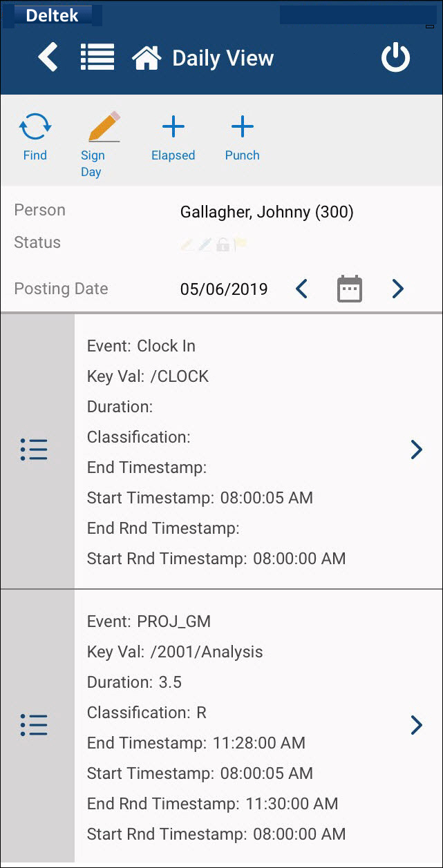Open the Posting Date calendar picker
This screenshot has width=443, height=868.
350,289
